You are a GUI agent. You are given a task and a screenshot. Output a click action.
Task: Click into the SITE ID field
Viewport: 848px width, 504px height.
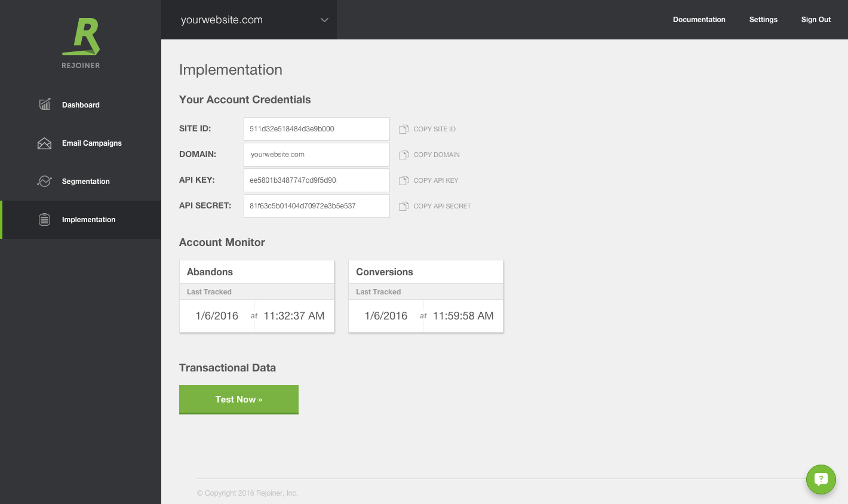pos(317,129)
